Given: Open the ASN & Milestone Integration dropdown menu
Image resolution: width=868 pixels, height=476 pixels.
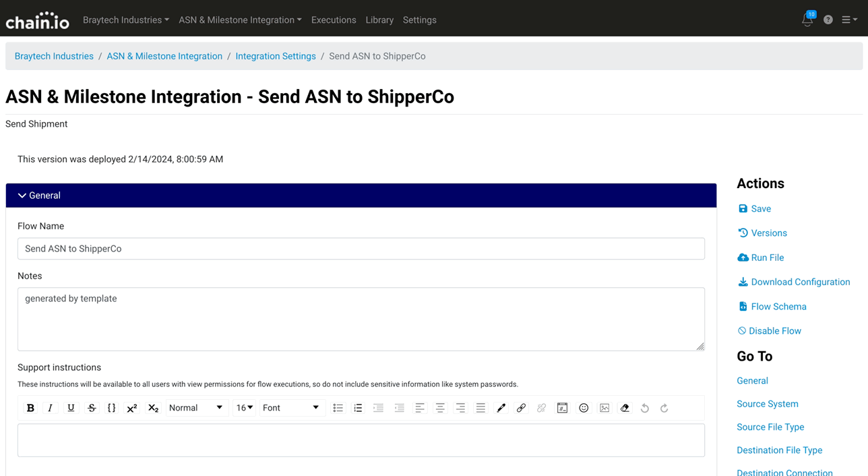Looking at the screenshot, I should (x=240, y=20).
